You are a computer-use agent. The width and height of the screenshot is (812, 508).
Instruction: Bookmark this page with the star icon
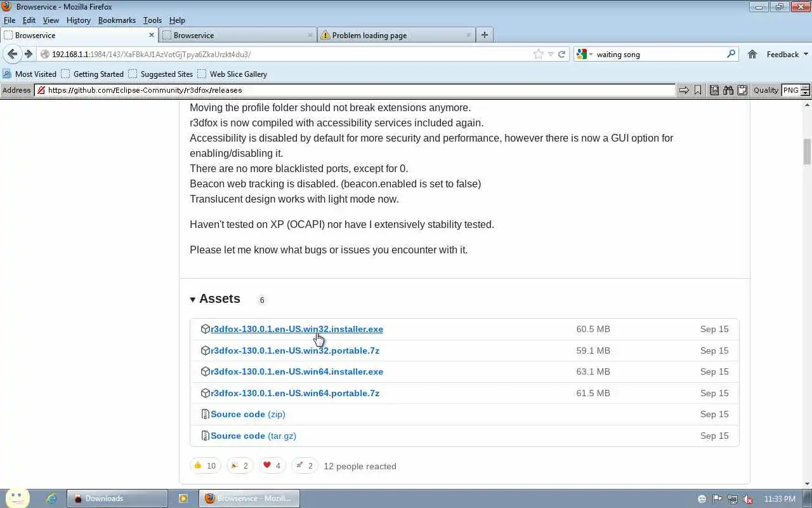pyautogui.click(x=539, y=54)
